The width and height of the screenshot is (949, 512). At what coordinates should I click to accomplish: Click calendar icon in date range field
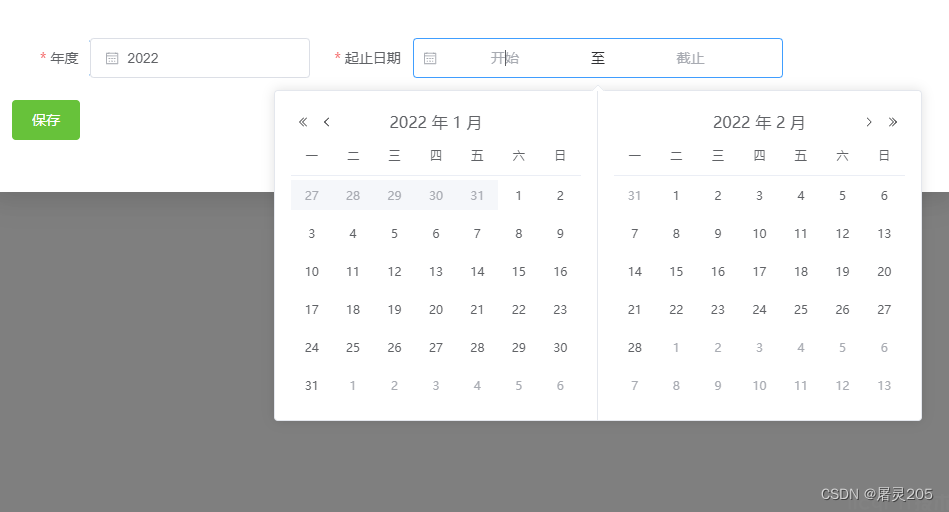430,58
